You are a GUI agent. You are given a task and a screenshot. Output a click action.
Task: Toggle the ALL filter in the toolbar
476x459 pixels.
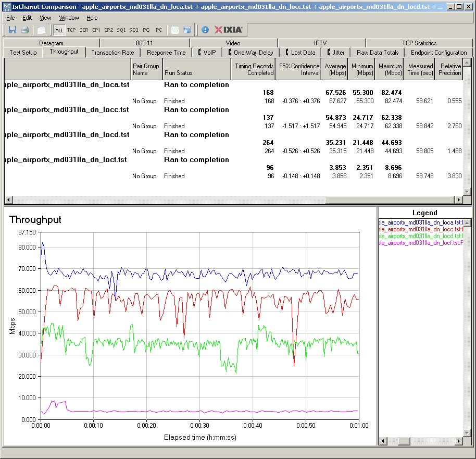click(x=59, y=30)
